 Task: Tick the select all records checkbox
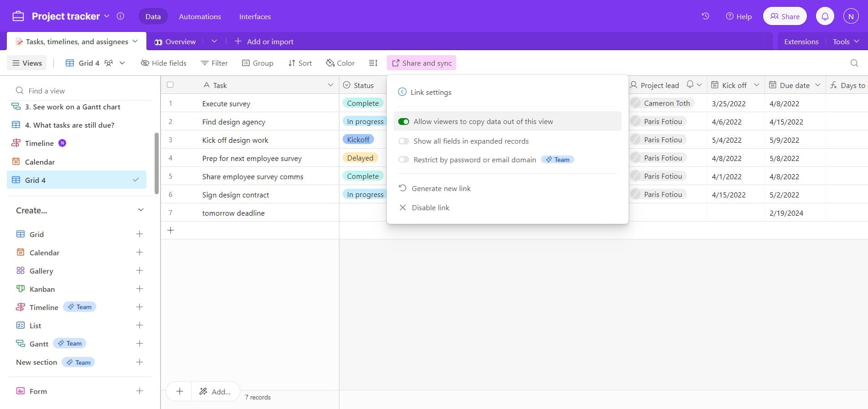pos(170,85)
